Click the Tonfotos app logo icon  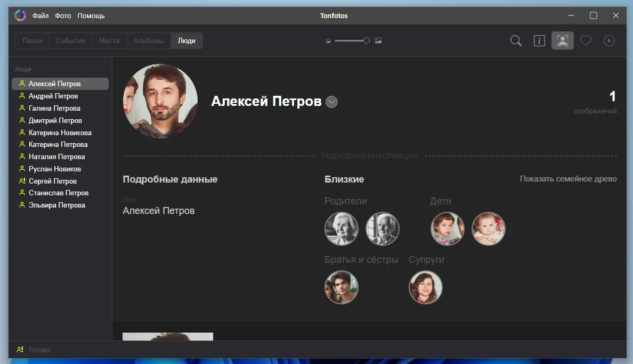20,15
